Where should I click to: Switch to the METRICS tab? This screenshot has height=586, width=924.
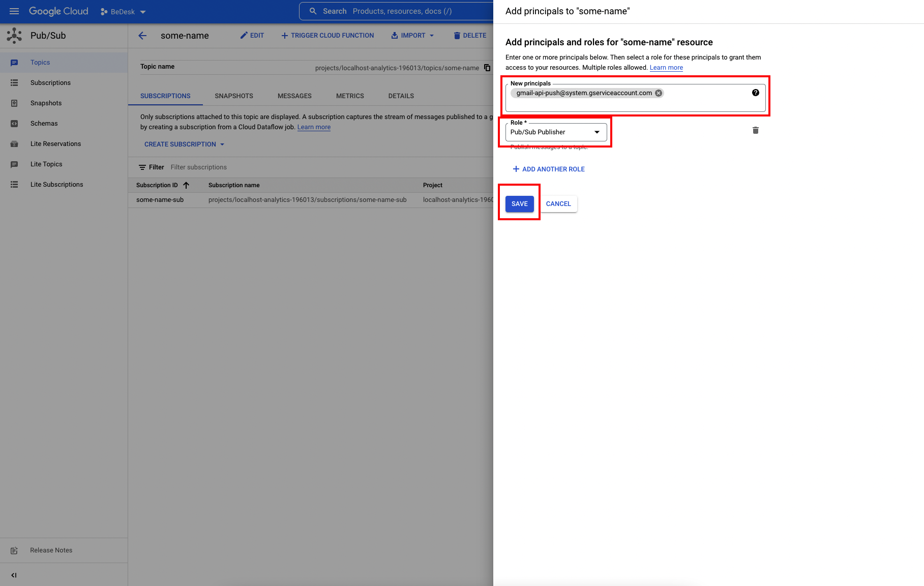click(350, 96)
